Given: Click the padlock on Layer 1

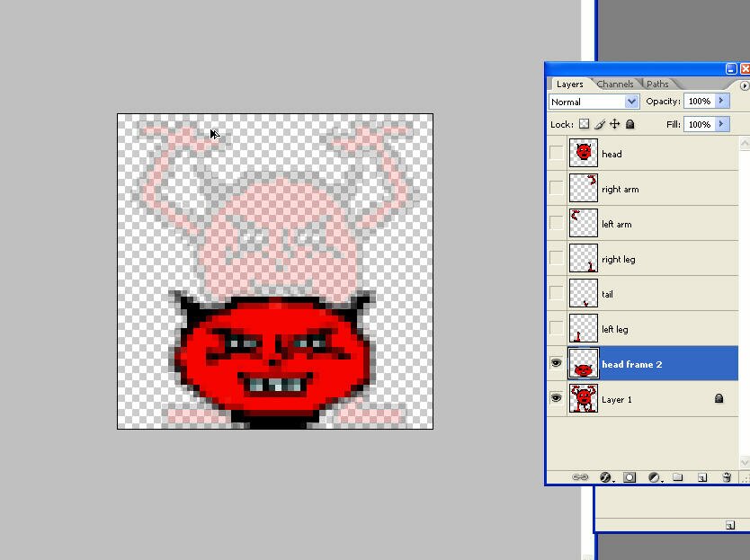Looking at the screenshot, I should point(719,398).
